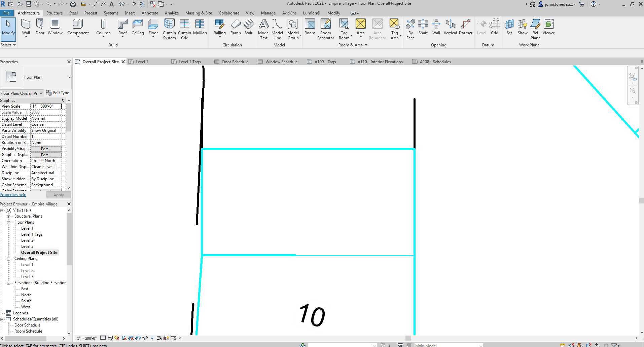Screen dimensions: 644x347
Task: Click the Edit Type button
Action: (x=58, y=93)
